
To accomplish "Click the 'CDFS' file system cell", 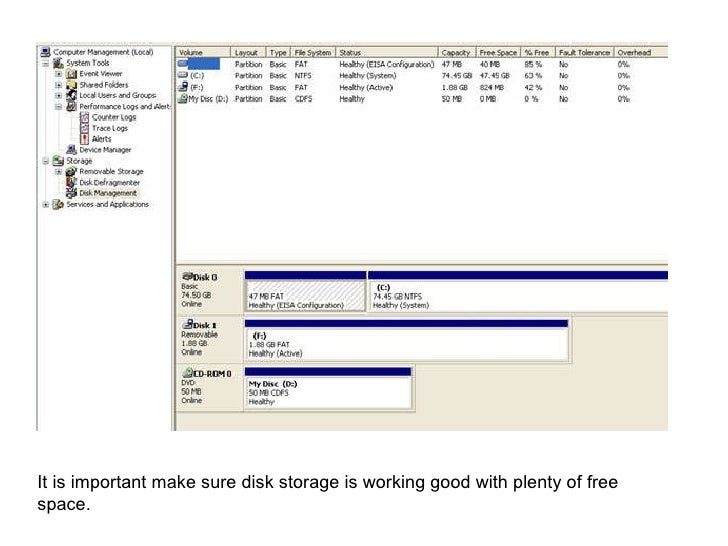I will pos(303,99).
